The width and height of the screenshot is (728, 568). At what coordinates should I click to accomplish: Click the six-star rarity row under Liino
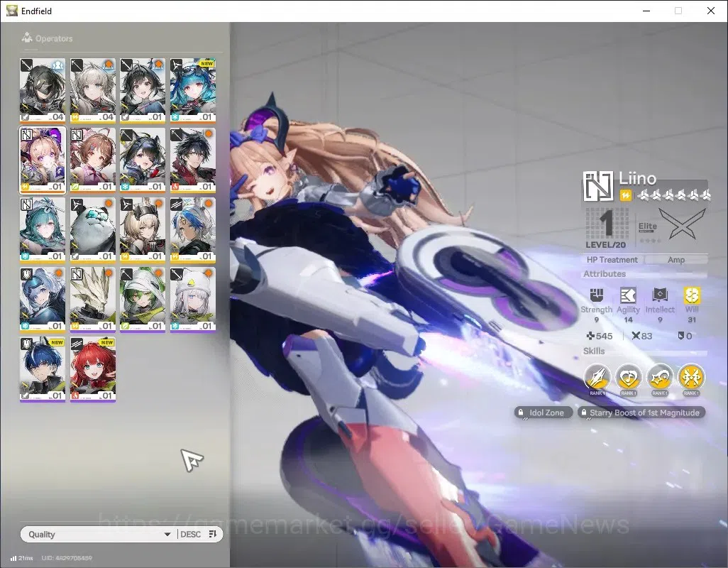674,195
